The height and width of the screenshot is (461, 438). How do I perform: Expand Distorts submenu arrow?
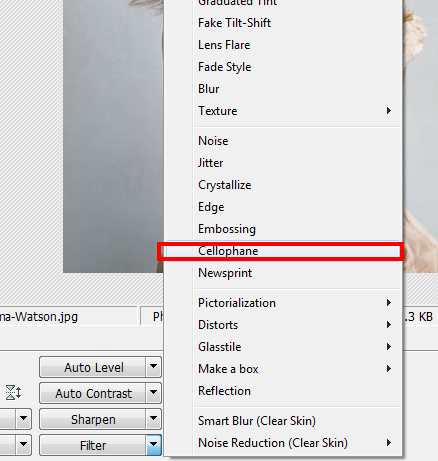(x=389, y=325)
